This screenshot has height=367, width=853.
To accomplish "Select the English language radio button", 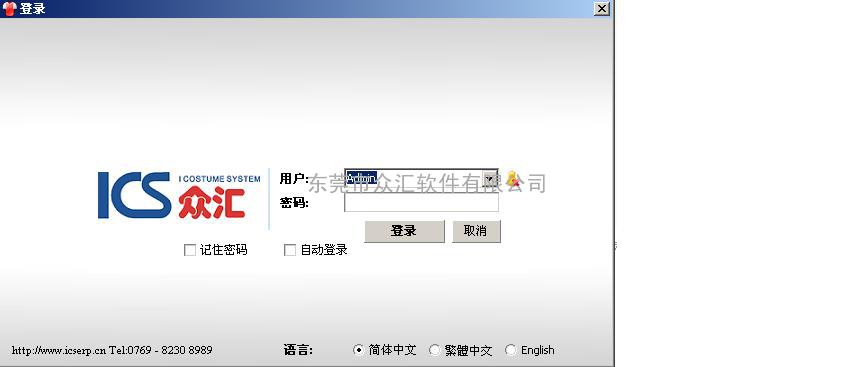I will tap(510, 350).
